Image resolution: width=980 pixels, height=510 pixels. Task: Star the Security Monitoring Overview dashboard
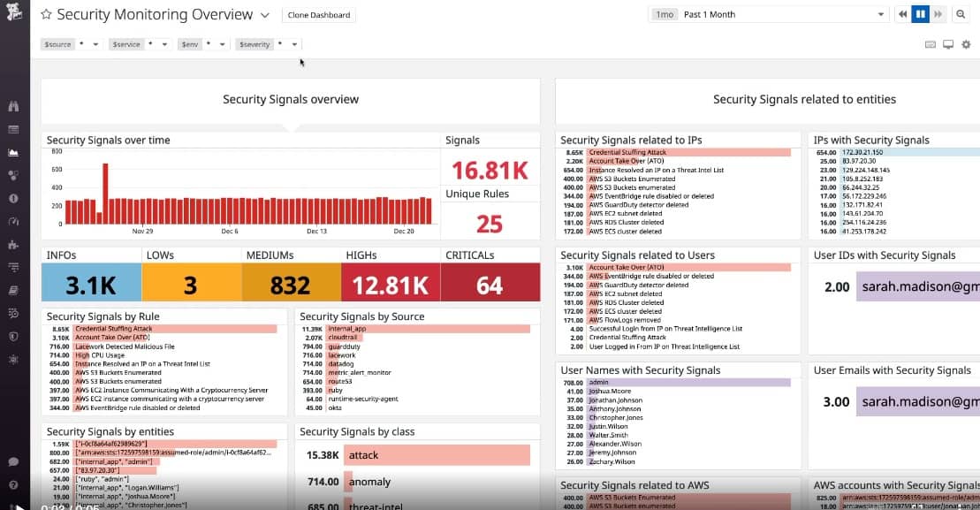pos(46,14)
